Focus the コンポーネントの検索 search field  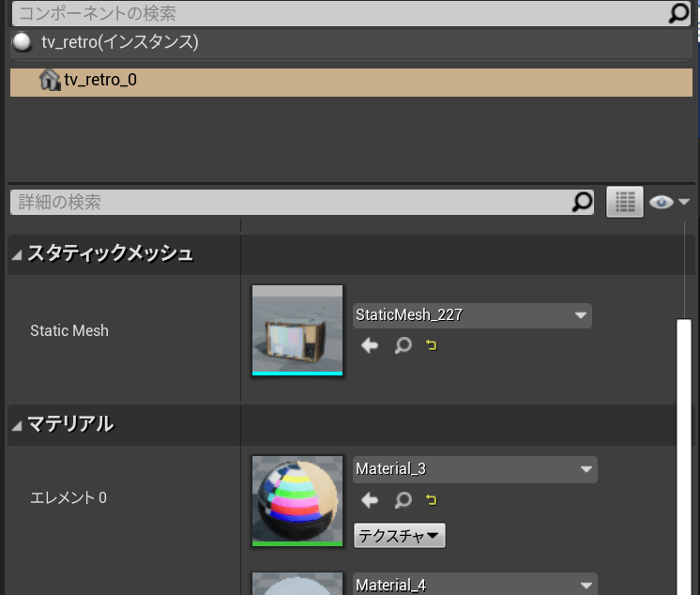351,13
